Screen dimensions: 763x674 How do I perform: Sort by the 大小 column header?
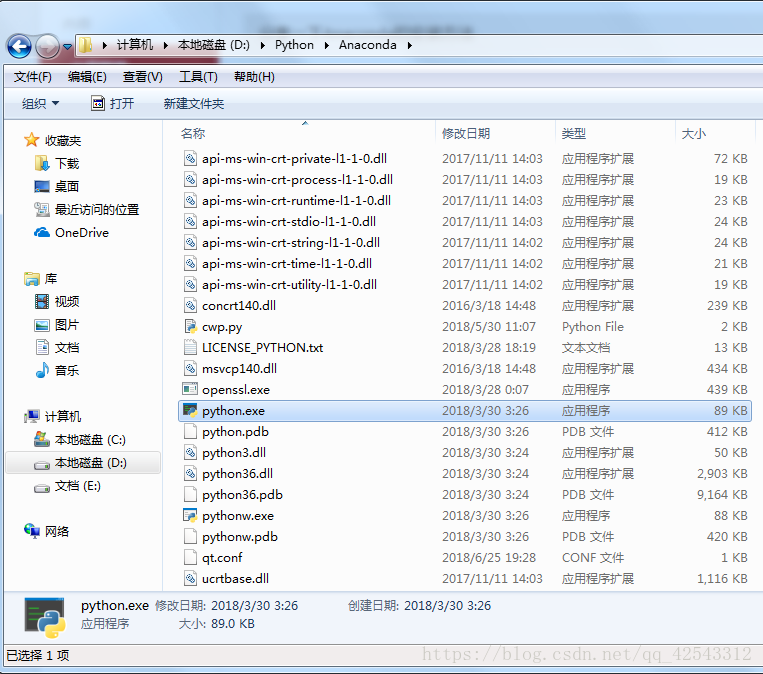pyautogui.click(x=693, y=133)
